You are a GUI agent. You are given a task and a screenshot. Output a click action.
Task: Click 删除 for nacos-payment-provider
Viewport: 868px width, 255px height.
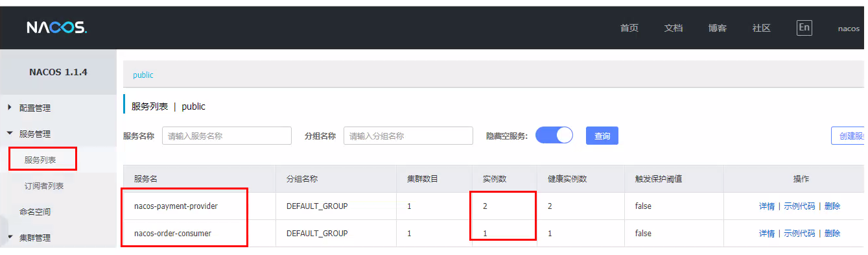click(x=832, y=206)
